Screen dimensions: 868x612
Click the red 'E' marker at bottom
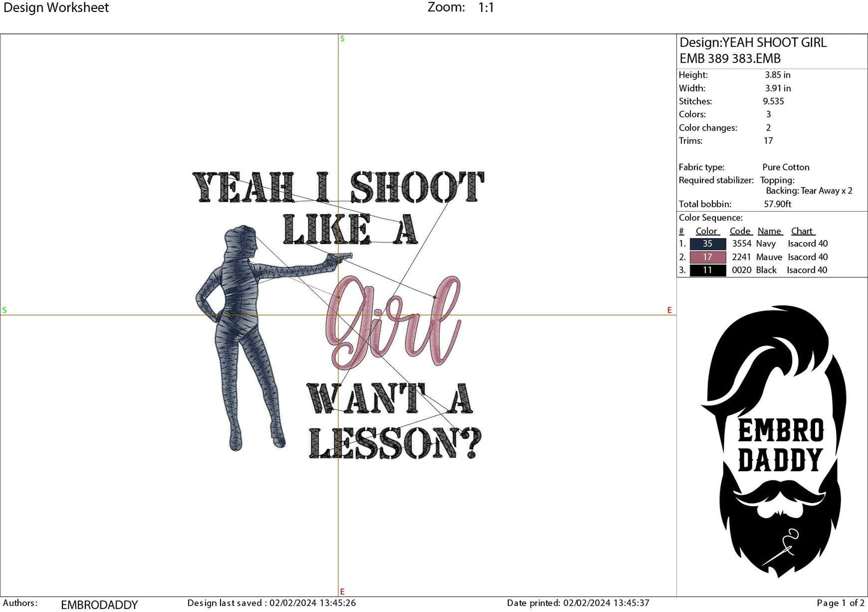(342, 592)
